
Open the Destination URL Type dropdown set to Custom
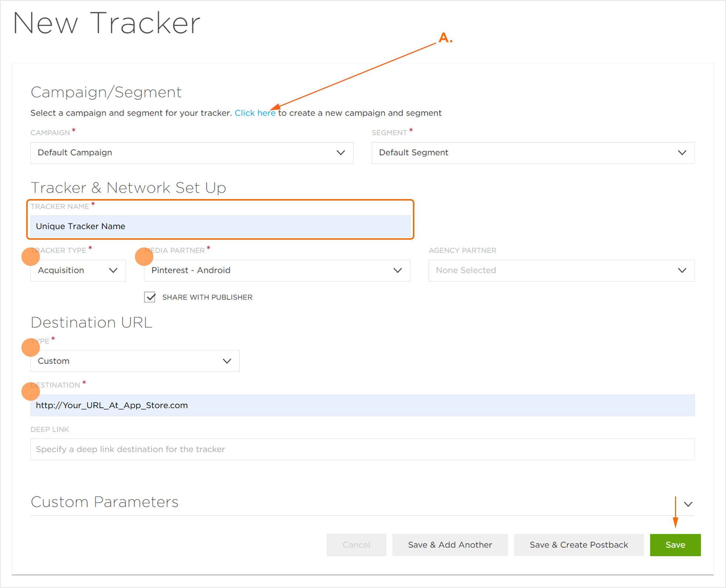pos(135,361)
